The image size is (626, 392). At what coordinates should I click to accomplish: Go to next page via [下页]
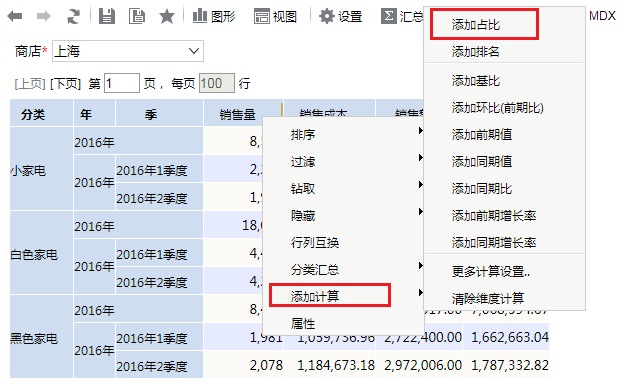(x=65, y=84)
